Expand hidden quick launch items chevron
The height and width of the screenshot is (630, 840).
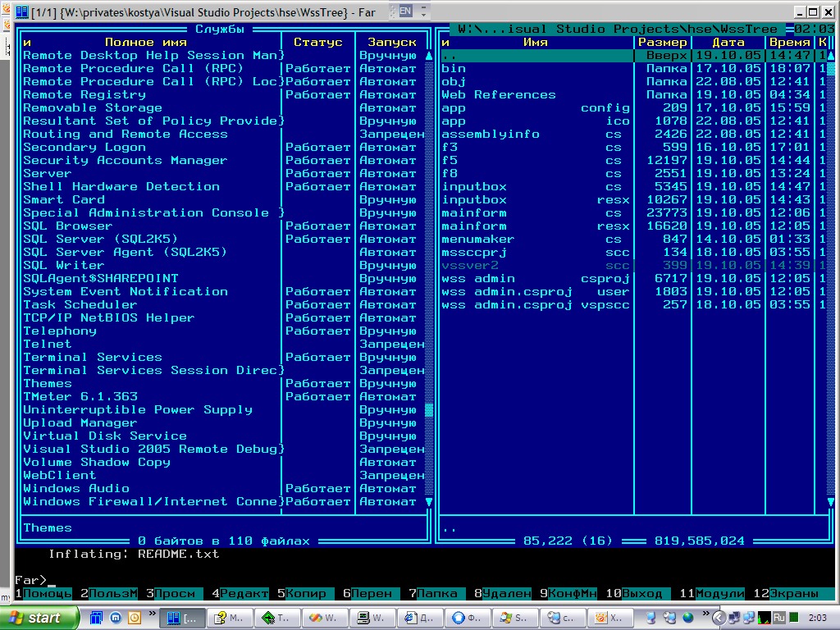(x=152, y=614)
